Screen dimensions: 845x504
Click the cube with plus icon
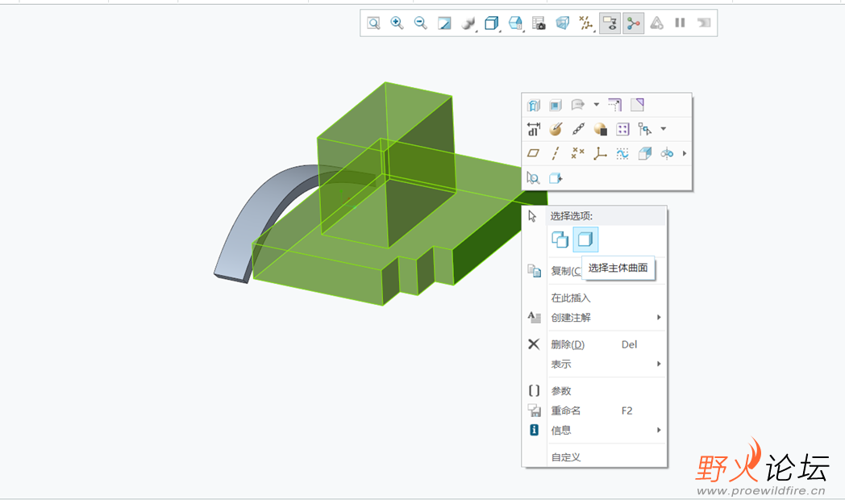(x=556, y=178)
